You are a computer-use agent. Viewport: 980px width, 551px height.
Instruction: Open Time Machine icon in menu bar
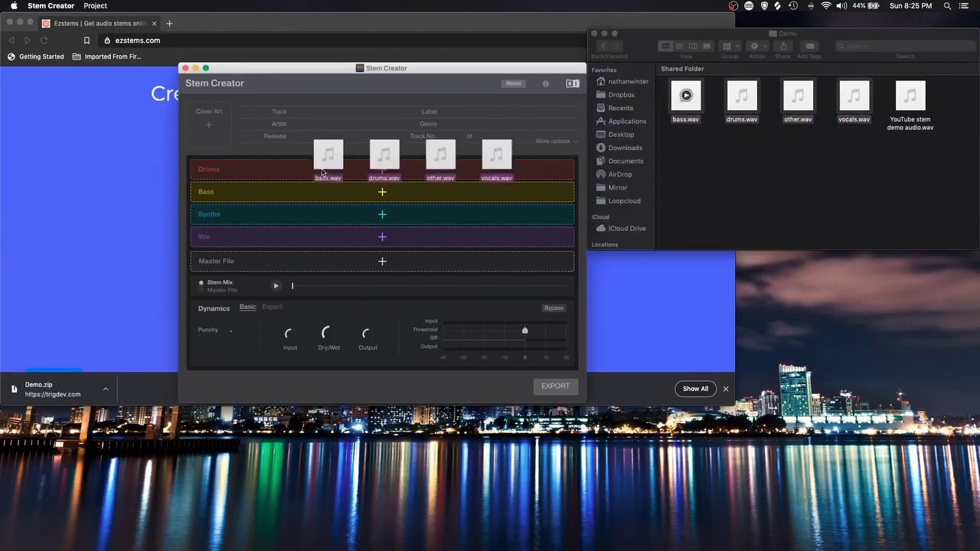[792, 6]
